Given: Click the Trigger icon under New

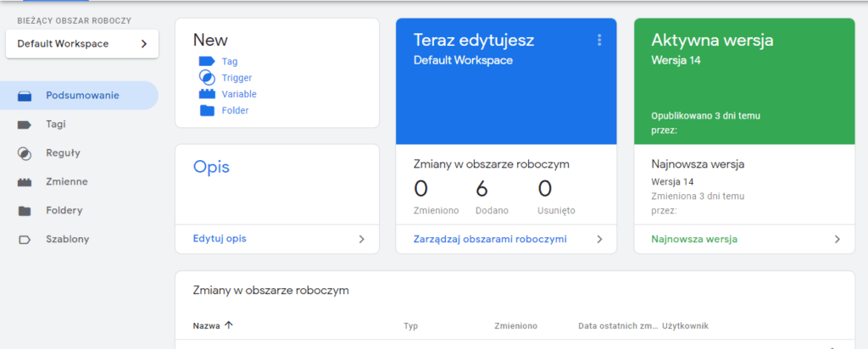Looking at the screenshot, I should [207, 78].
